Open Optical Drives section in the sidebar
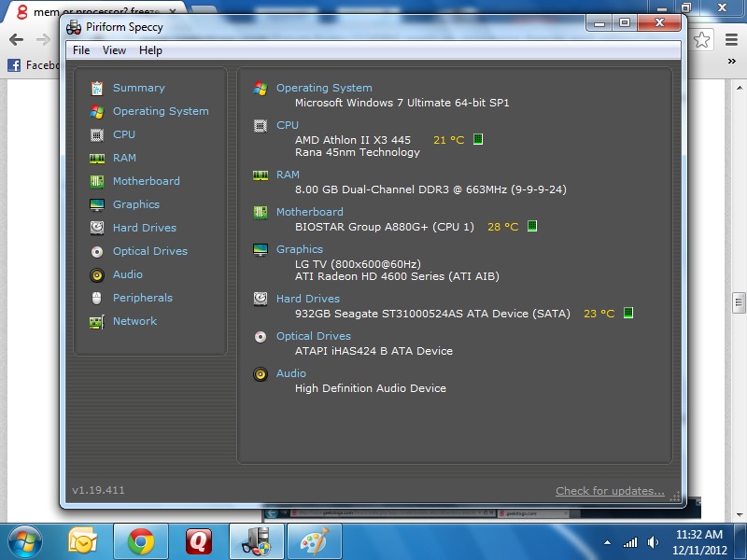This screenshot has width=747, height=560. pyautogui.click(x=150, y=251)
